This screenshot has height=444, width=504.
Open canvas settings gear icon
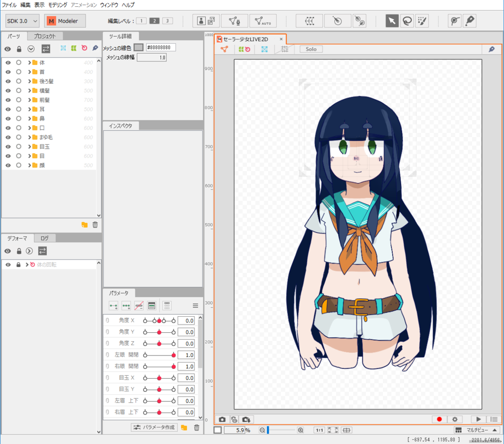click(x=455, y=419)
